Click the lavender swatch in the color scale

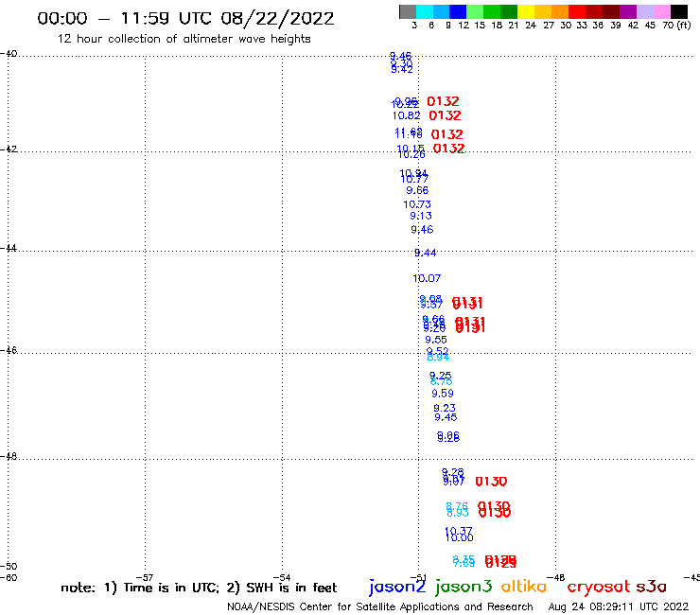pos(645,11)
